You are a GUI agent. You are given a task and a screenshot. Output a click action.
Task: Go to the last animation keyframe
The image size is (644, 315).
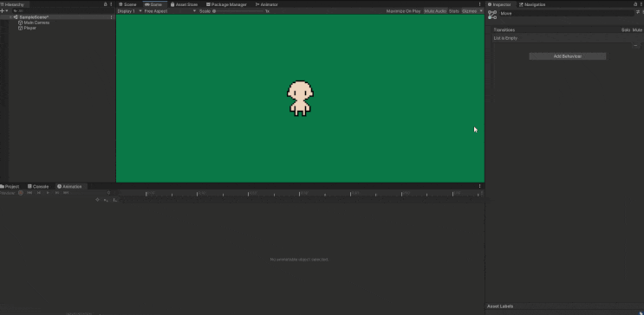pyautogui.click(x=66, y=193)
